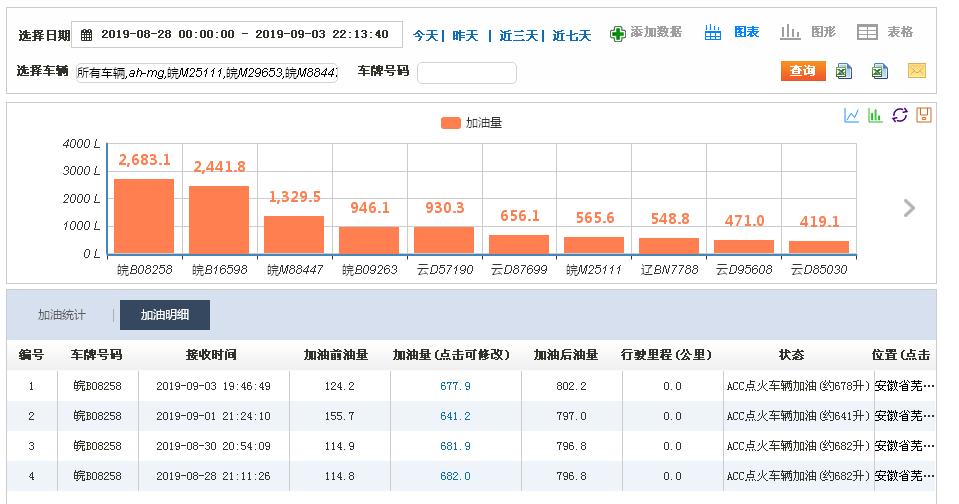This screenshot has height=504, width=959.
Task: Edit the 641.2 refuel amount
Action: tap(456, 416)
